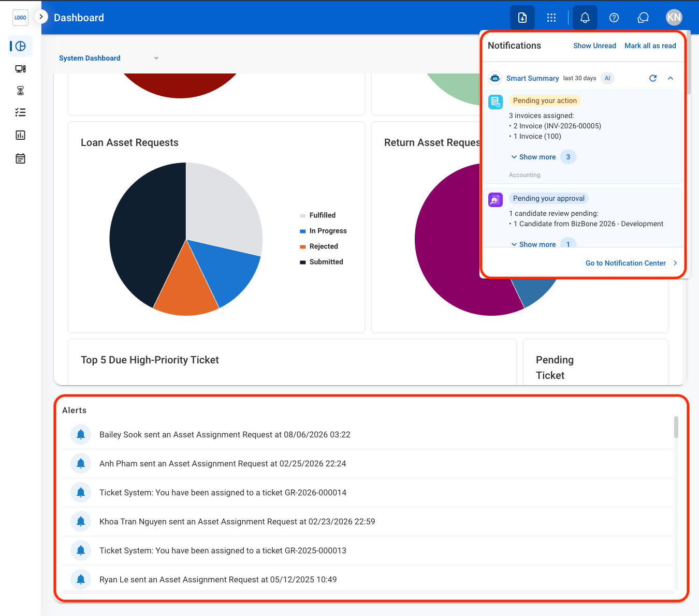Click the Pending your approval tag
Viewport: 699px width, 616px height.
(x=549, y=198)
